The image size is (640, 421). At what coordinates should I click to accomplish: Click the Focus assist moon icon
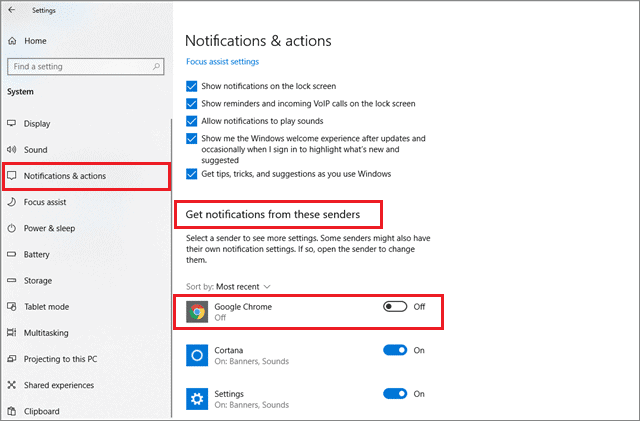tap(12, 202)
